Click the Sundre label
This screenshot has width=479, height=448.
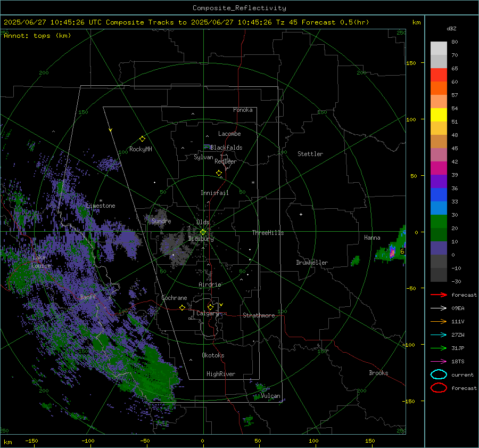pos(161,221)
